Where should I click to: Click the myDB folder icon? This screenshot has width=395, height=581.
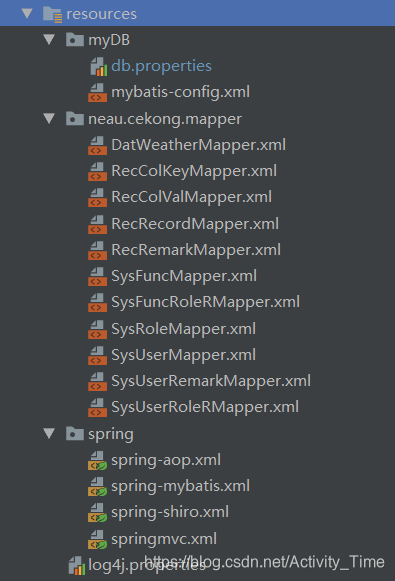(74, 39)
